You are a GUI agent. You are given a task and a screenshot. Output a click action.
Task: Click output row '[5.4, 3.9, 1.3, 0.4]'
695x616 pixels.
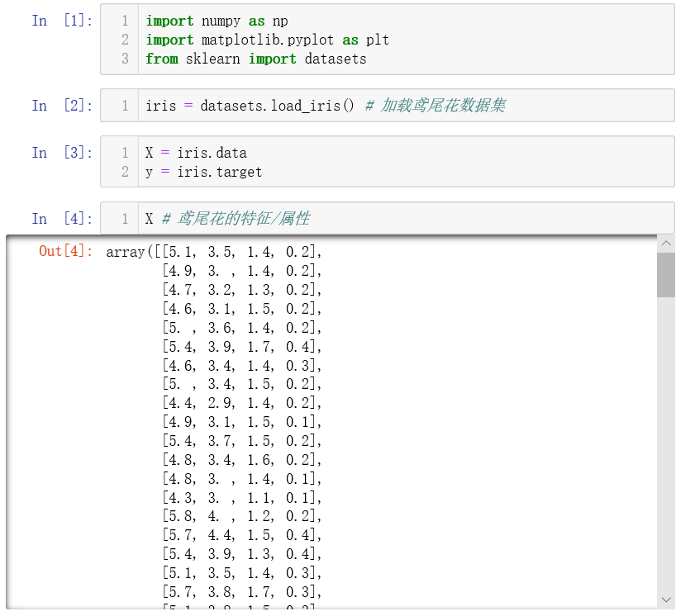[x=241, y=554]
